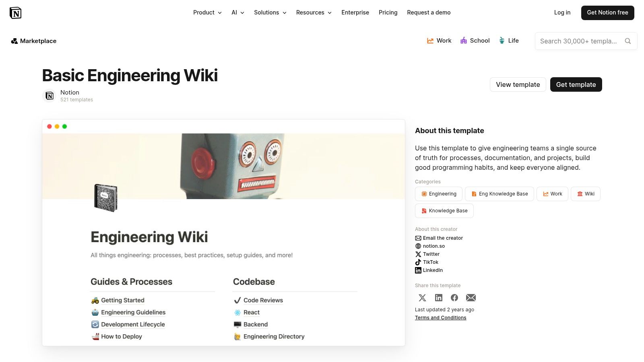
Task: Click Email the creator link
Action: (439, 238)
